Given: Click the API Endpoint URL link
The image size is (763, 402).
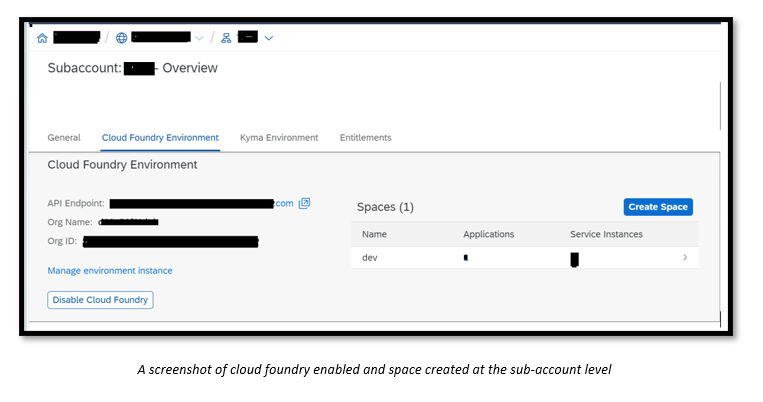Looking at the screenshot, I should point(200,203).
